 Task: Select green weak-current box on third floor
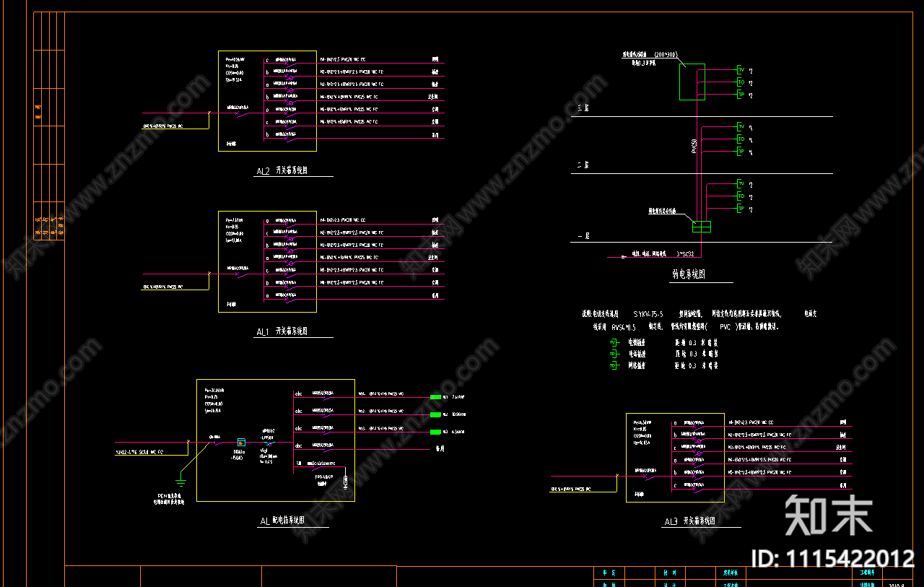692,82
